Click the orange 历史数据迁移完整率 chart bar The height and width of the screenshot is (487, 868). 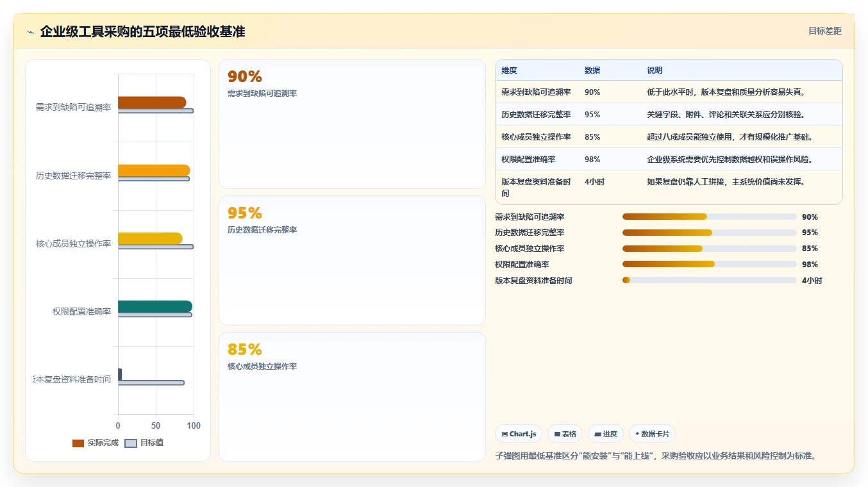pos(154,170)
